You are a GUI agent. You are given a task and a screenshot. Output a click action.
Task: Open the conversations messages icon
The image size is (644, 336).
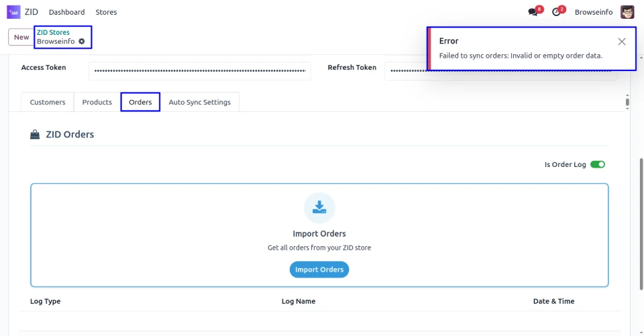(x=533, y=12)
